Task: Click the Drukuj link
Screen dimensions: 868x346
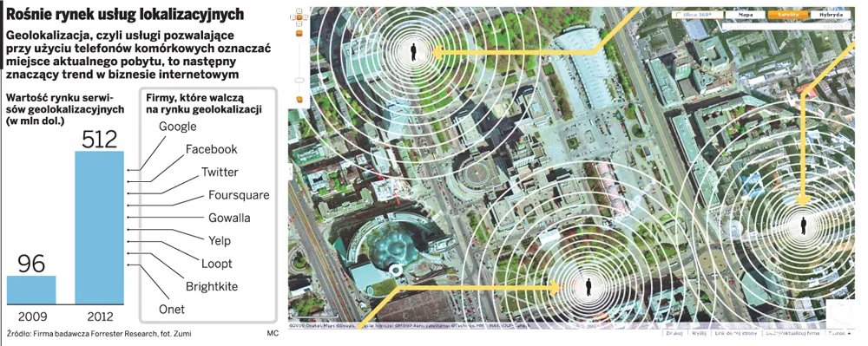Action: (674, 333)
